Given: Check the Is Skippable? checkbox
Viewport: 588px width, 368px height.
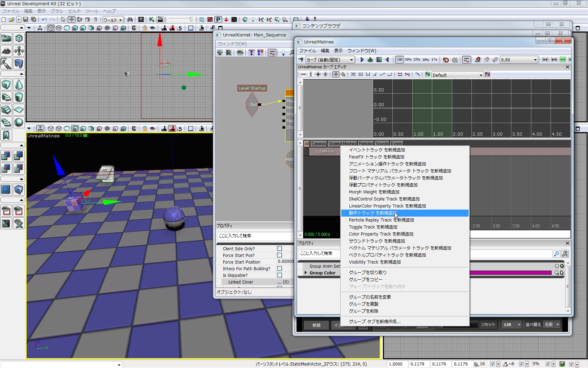Looking at the screenshot, I should click(x=279, y=275).
